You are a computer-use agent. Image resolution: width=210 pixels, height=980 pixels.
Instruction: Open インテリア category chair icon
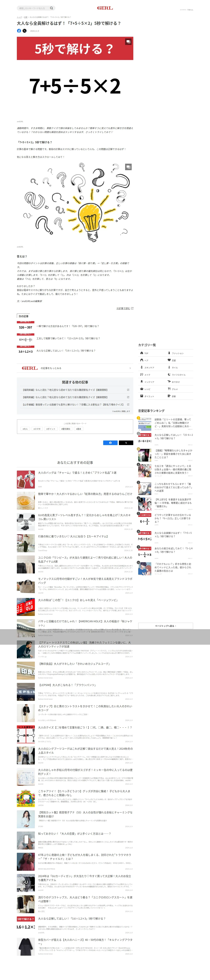click(142, 382)
